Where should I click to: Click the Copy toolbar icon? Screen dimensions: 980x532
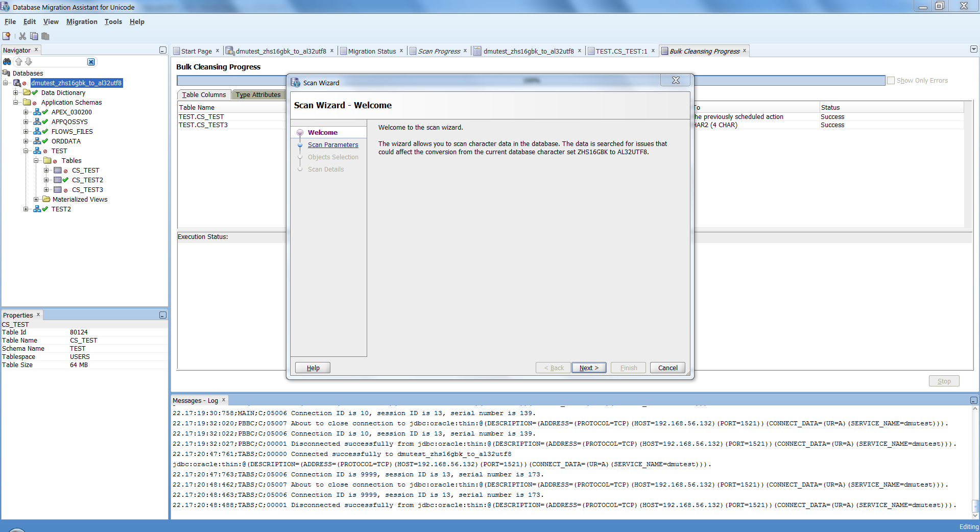pos(34,36)
